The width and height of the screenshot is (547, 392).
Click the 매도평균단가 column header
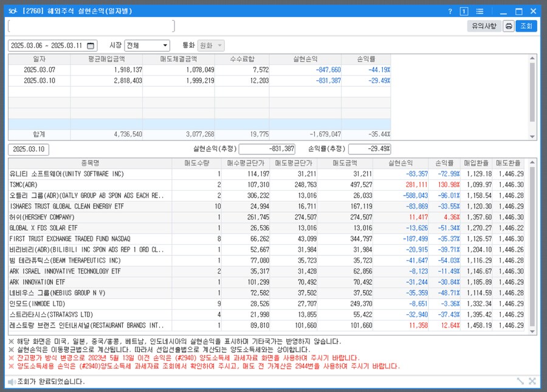pyautogui.click(x=294, y=163)
